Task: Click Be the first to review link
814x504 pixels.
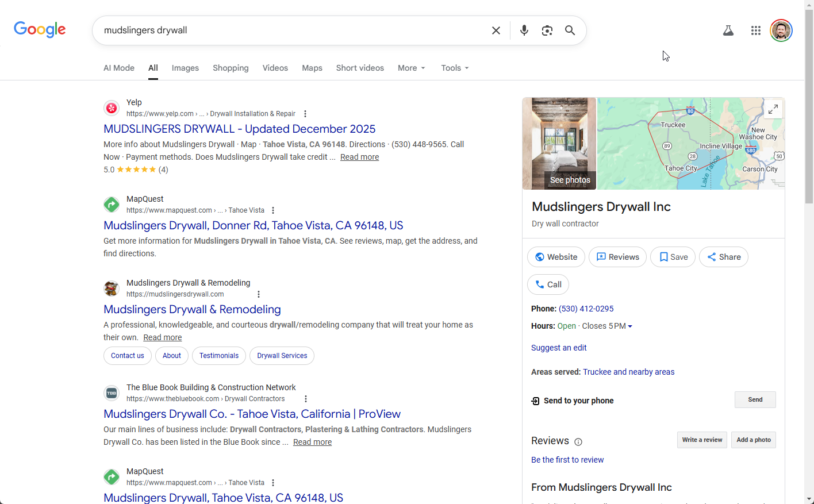Action: 567,460
